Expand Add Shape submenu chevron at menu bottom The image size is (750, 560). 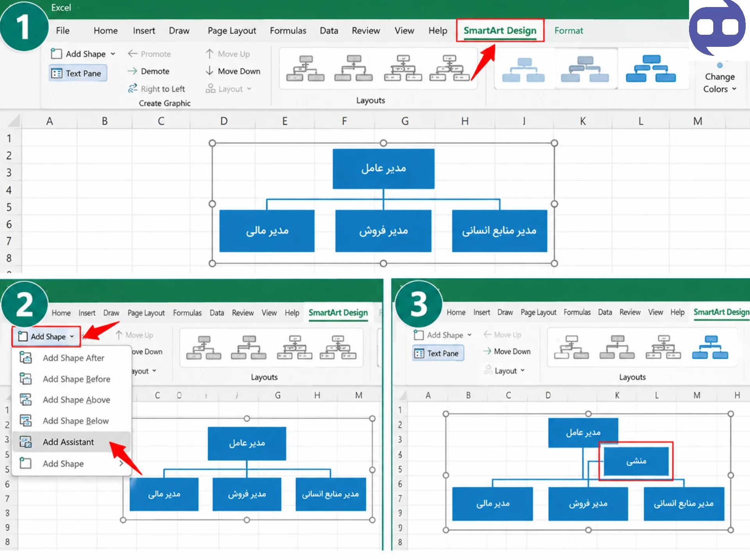point(122,464)
